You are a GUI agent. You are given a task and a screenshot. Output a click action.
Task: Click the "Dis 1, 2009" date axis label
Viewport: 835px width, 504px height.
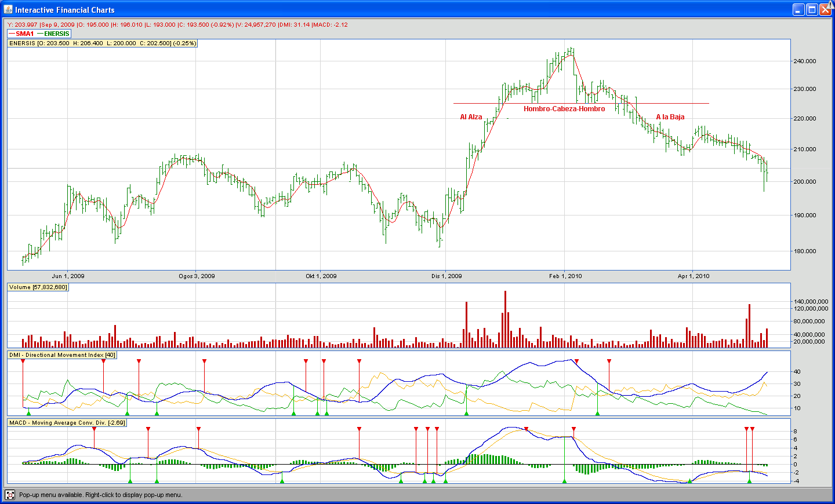[446, 276]
